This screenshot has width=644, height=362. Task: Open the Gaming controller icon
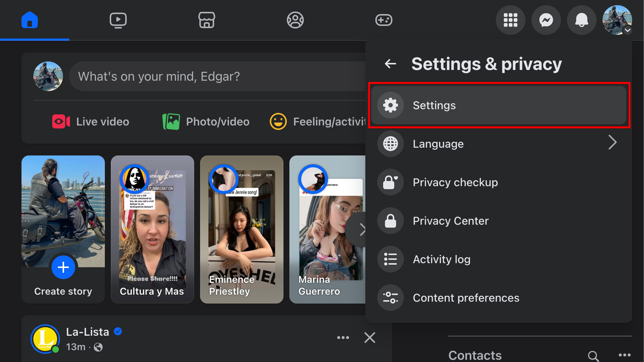(x=384, y=20)
